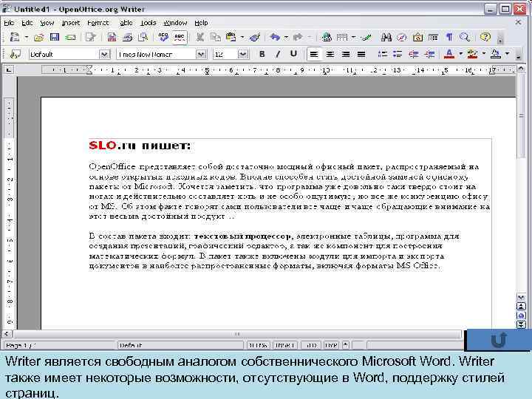Click the Print File Directly icon
The height and width of the screenshot is (399, 532).
pyautogui.click(x=128, y=37)
